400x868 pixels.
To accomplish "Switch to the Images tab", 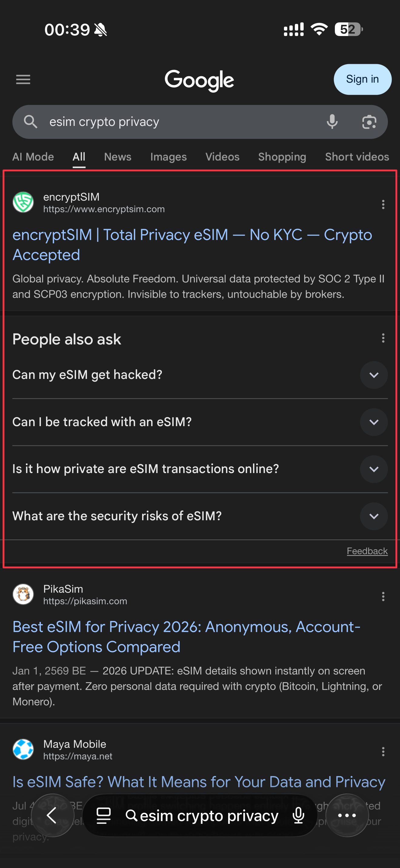I will [x=168, y=157].
